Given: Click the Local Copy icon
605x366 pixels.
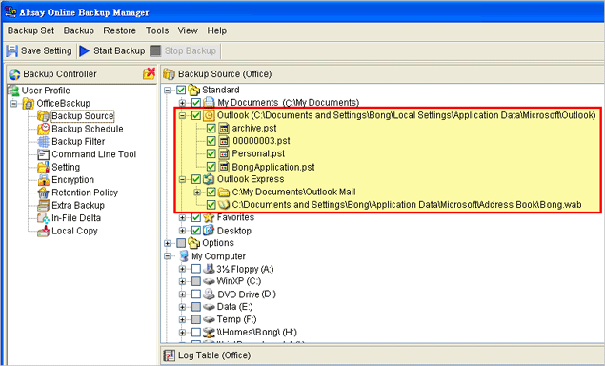Looking at the screenshot, I should (43, 231).
